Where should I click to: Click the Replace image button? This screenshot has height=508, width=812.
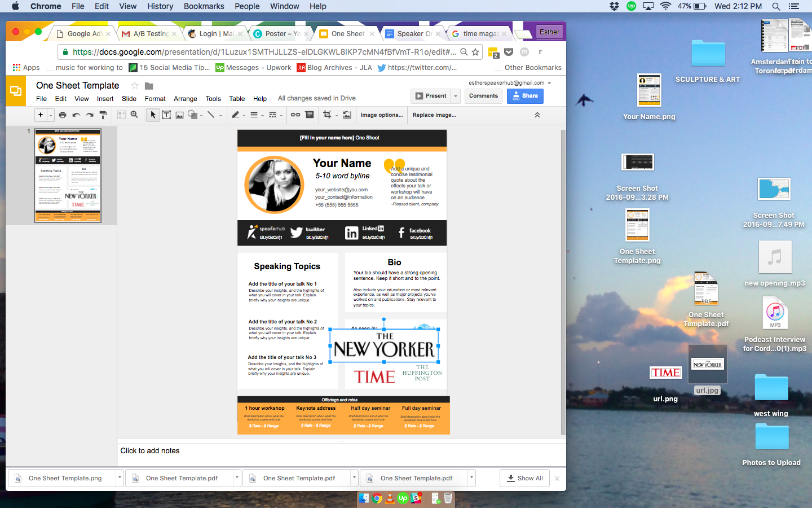[x=434, y=115]
